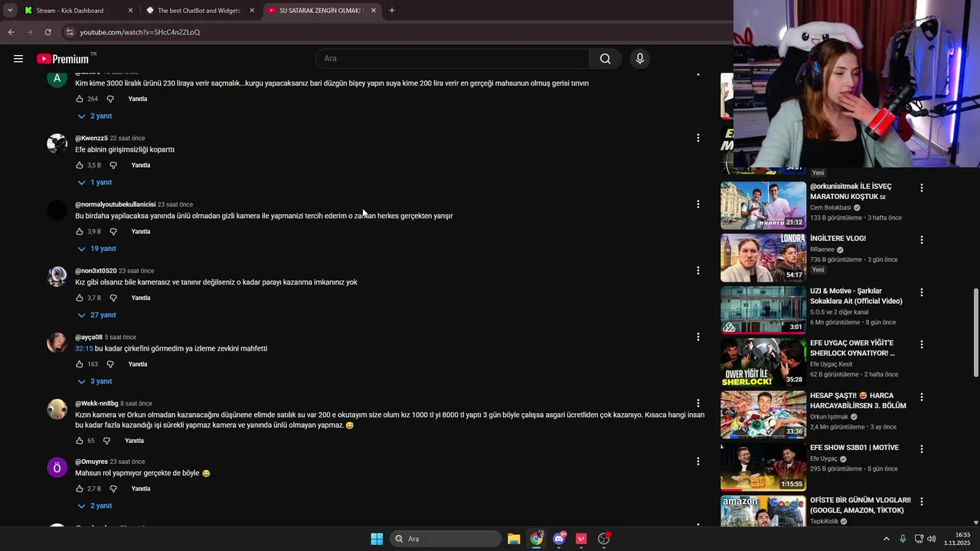Open options for İNGİLTERE VLOG video
The height and width of the screenshot is (551, 980).
coord(922,240)
